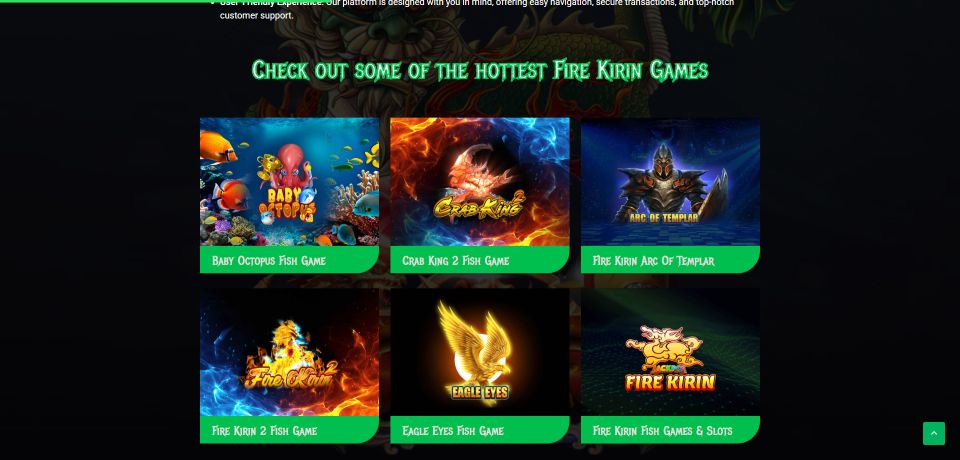Click the Fire Kirin 2 flame artwork
The image size is (960, 460).
[x=289, y=357]
